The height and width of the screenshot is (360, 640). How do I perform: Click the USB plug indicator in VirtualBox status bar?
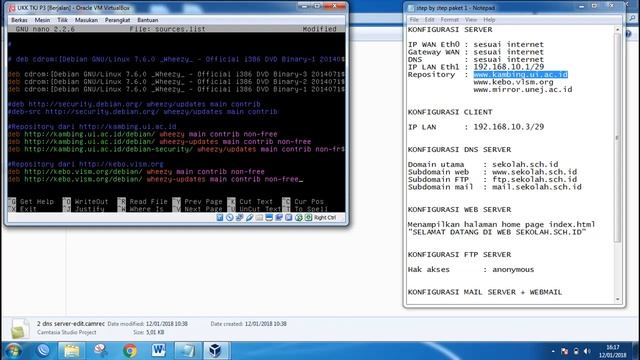coord(249,218)
